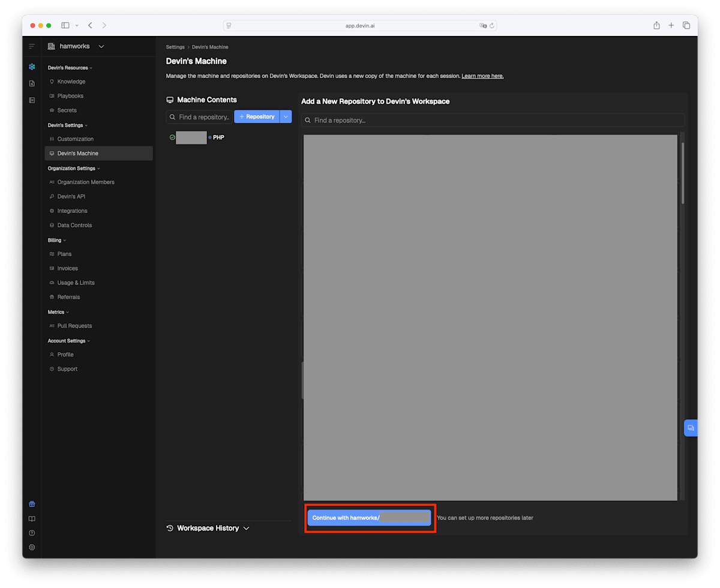Open the documentation book icon
The image size is (720, 588).
32,518
